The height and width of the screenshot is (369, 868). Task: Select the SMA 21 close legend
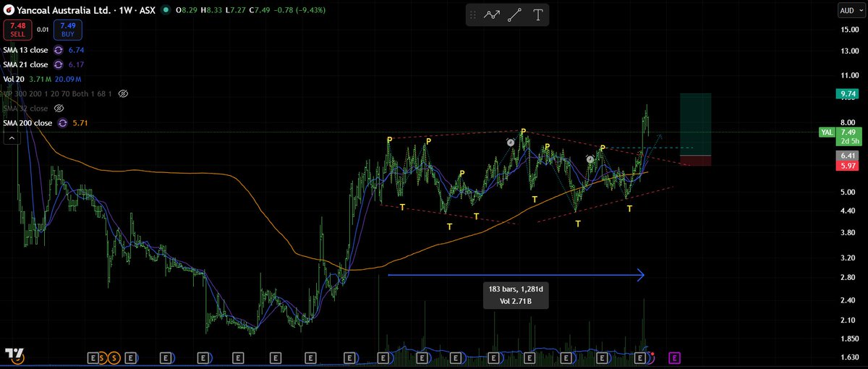click(x=25, y=64)
